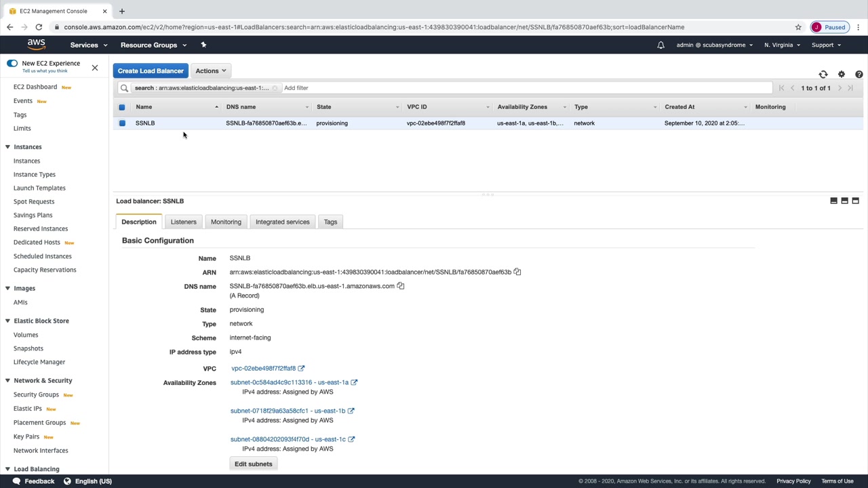The image size is (868, 488).
Task: Go to the previous results page
Action: coord(792,88)
